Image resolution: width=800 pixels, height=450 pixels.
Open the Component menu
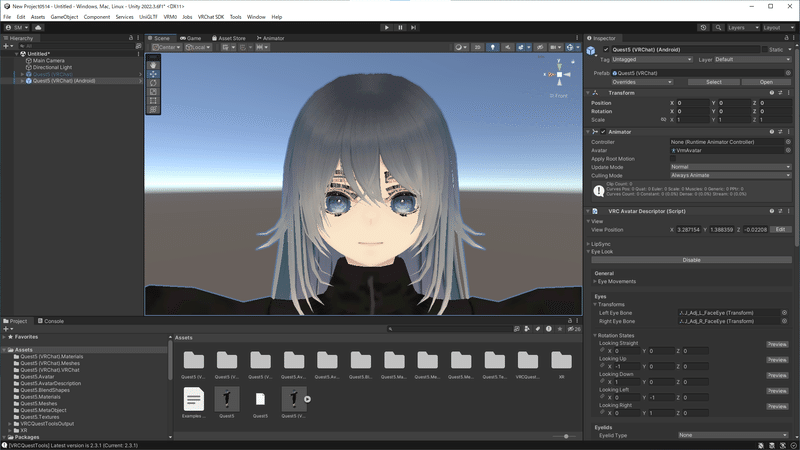point(97,17)
